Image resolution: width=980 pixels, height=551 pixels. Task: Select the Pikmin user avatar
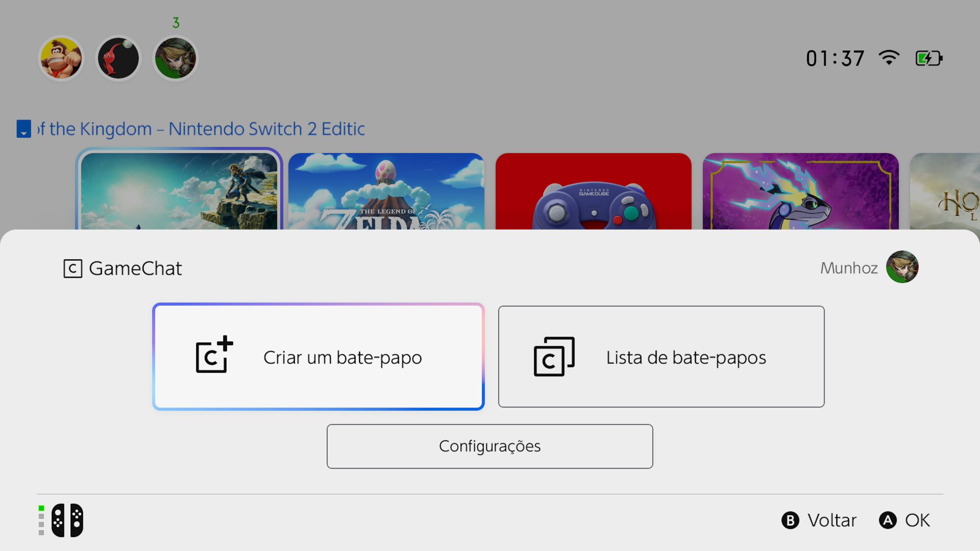click(x=118, y=58)
